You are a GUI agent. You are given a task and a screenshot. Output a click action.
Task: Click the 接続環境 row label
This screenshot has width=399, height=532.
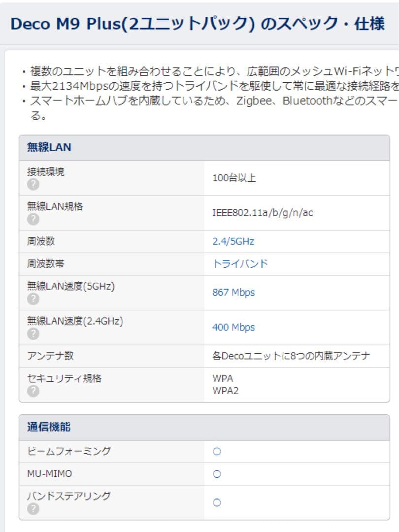45,172
